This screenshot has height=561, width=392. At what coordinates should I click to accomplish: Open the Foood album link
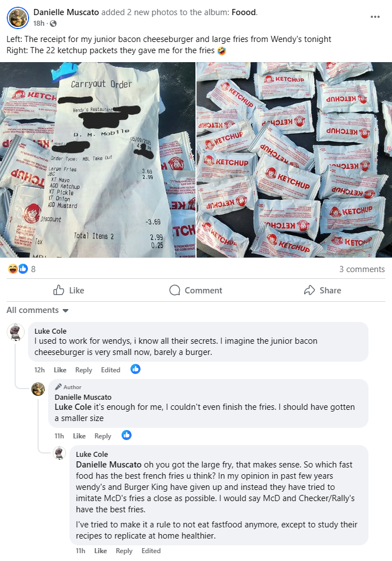coord(244,12)
